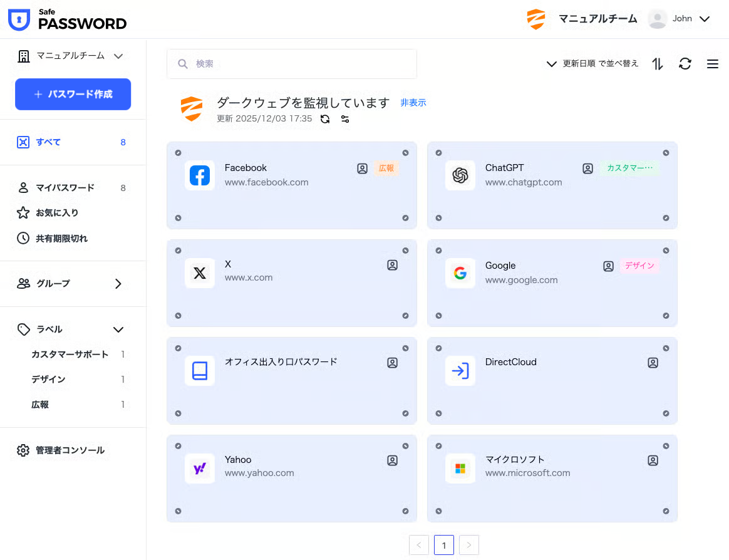Click the dark web monitoring refresh icon

325,119
